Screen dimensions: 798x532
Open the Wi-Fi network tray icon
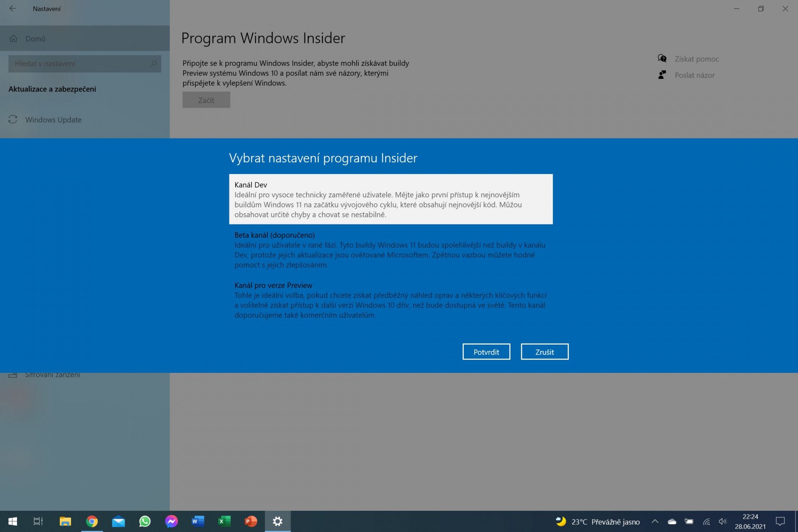pos(706,521)
